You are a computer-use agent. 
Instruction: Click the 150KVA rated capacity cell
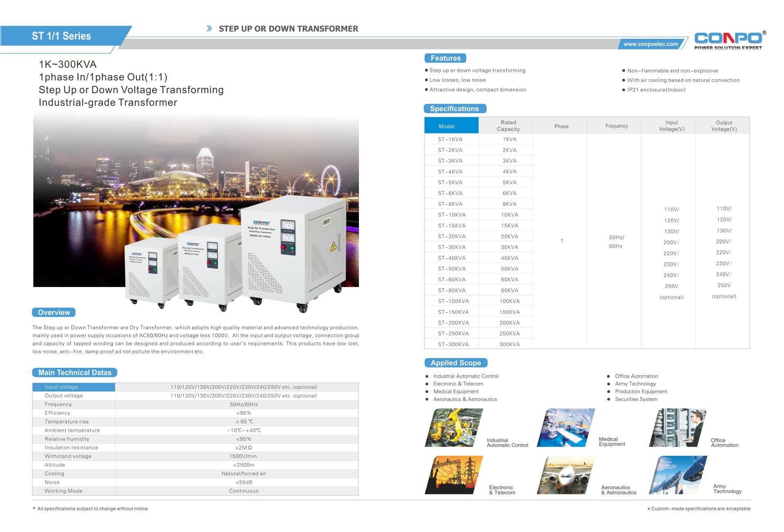[x=506, y=312]
